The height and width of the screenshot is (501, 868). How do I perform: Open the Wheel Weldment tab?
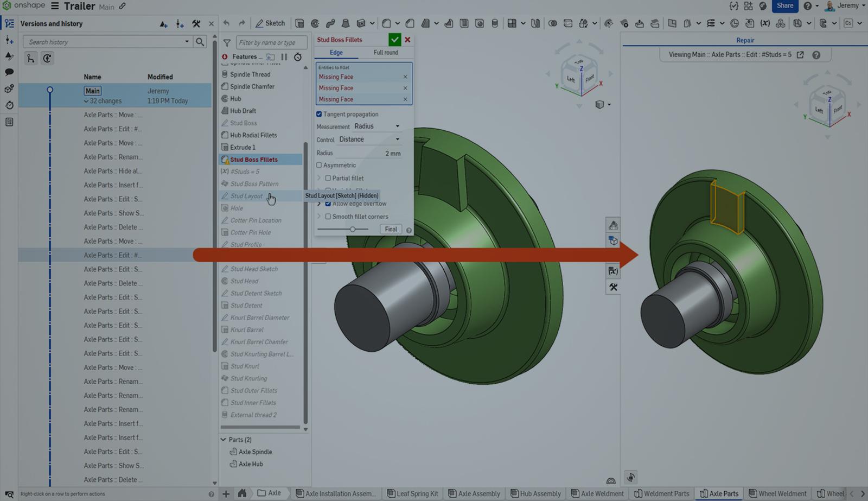[x=778, y=493]
